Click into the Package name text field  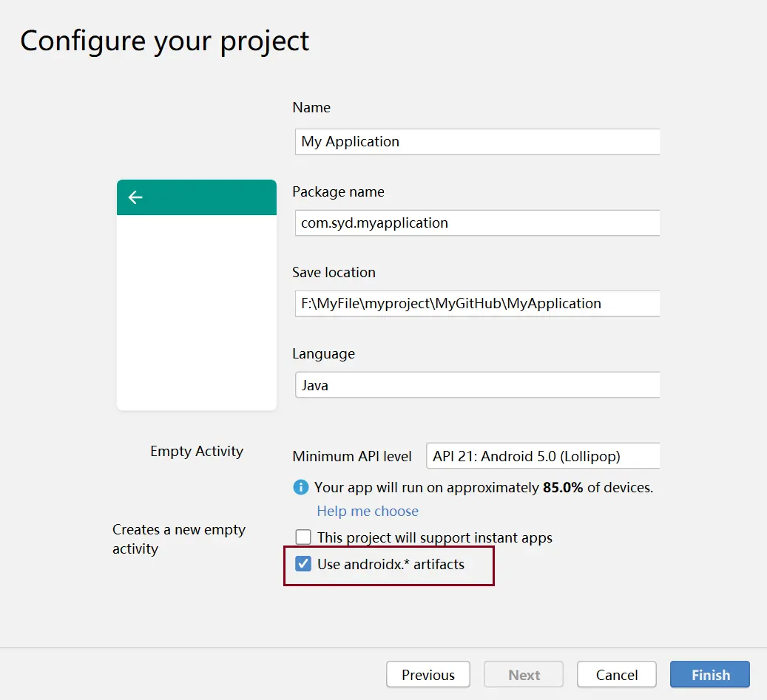point(477,222)
